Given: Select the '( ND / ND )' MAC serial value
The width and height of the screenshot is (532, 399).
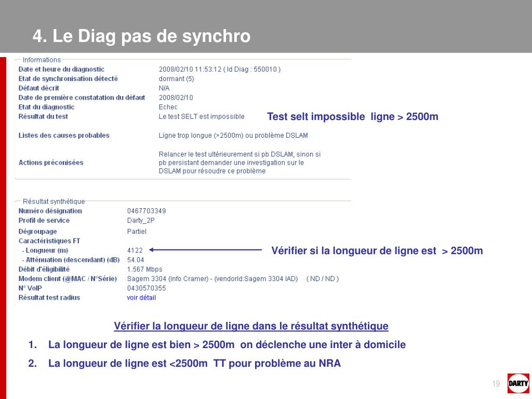Looking at the screenshot, I should (x=323, y=279).
